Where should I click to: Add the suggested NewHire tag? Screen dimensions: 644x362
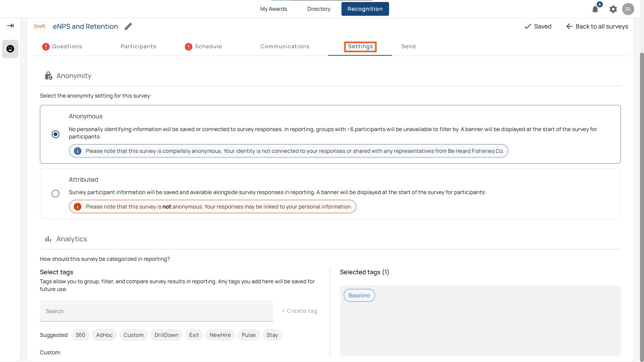(x=220, y=335)
